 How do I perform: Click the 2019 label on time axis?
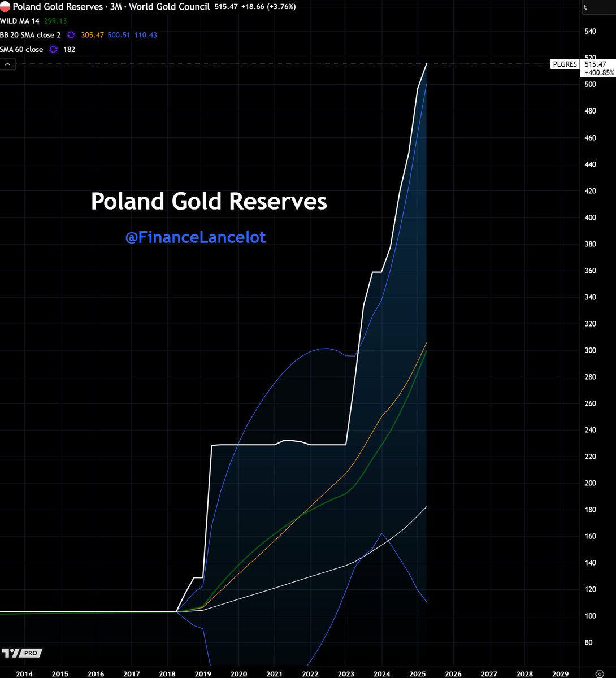point(202,674)
